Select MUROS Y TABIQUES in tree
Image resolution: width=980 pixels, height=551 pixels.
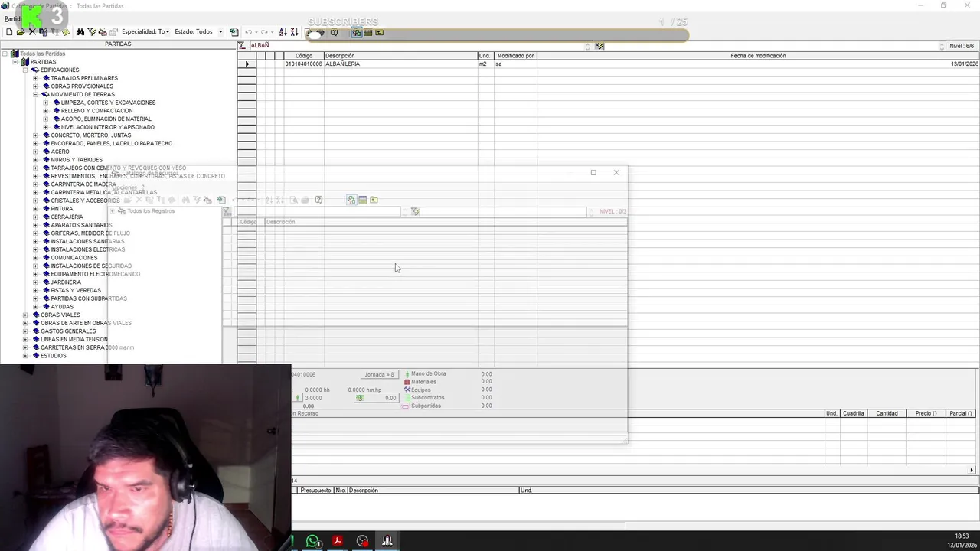point(77,160)
